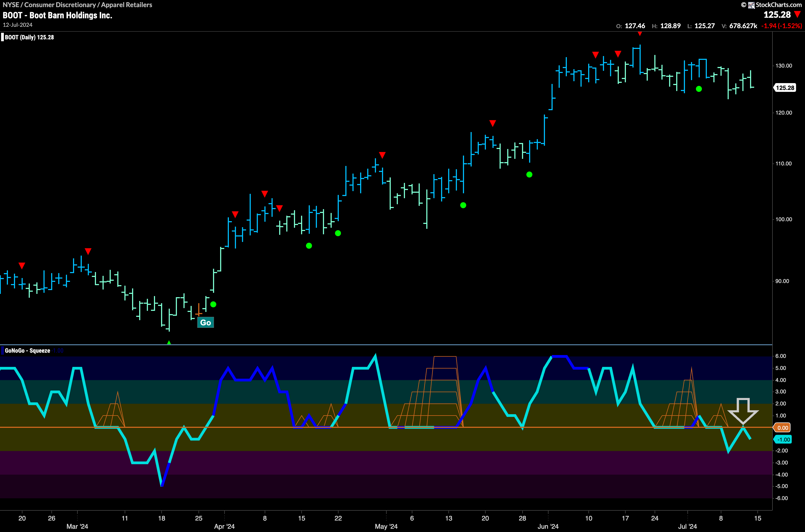The width and height of the screenshot is (805, 532).
Task: Click the NYSE / Consumer Discretionary / Apparel Retailers breadcrumb
Action: (77, 5)
